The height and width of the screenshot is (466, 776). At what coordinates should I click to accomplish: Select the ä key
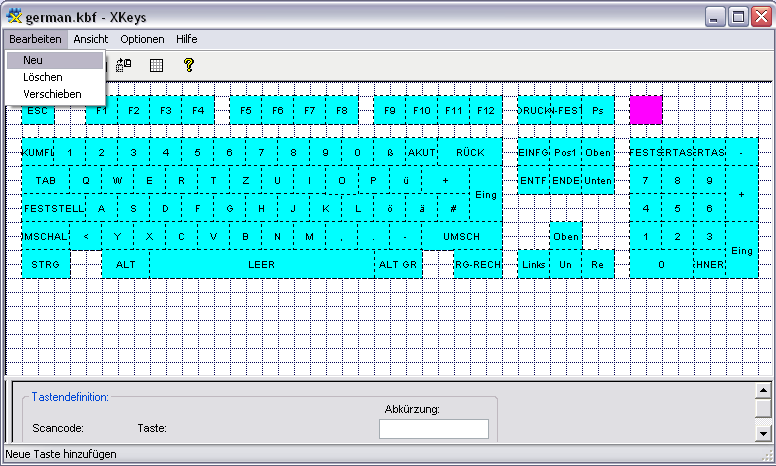click(x=422, y=208)
